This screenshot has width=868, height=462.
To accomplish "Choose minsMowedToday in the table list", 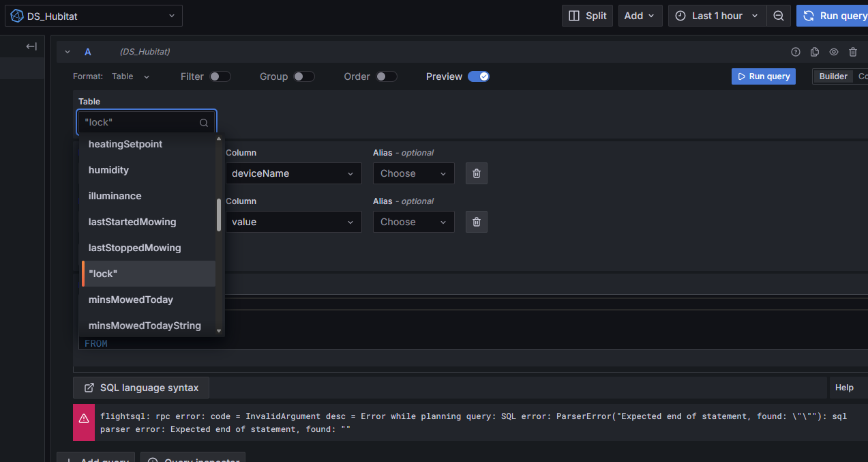I will pyautogui.click(x=131, y=300).
